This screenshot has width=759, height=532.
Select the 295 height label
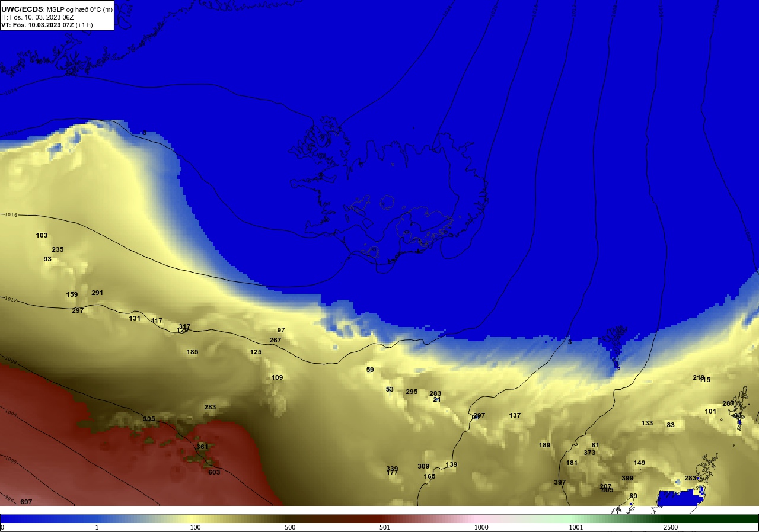pyautogui.click(x=412, y=392)
